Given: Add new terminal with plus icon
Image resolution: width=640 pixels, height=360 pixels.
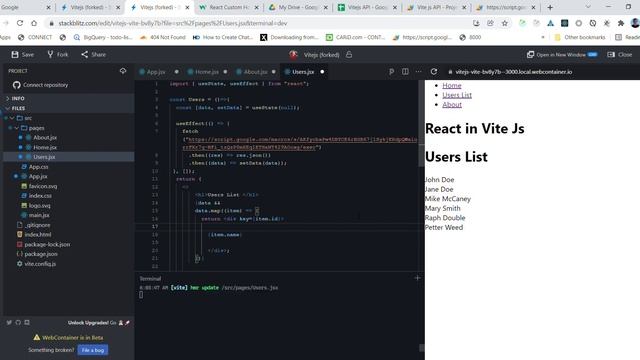Looking at the screenshot, I should (x=417, y=278).
